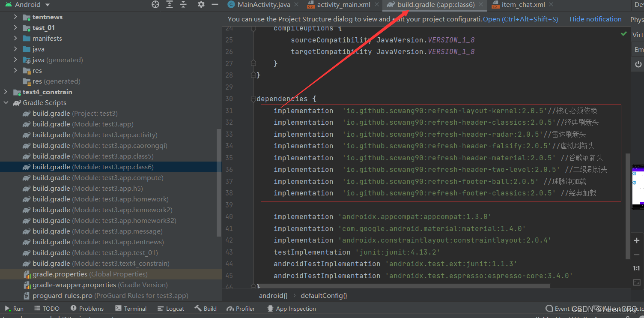644x318 pixels.
Task: Expand the manifests folder
Action: [x=16, y=38]
